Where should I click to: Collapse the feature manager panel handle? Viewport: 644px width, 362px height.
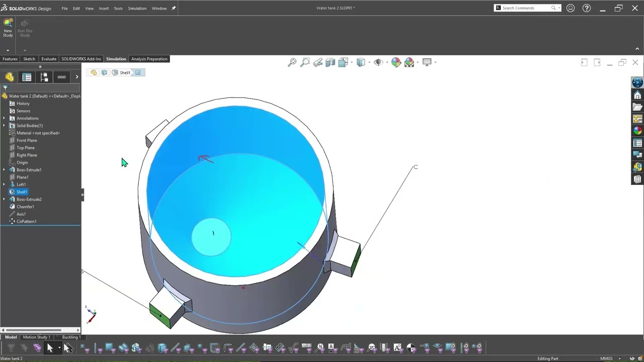(x=83, y=195)
